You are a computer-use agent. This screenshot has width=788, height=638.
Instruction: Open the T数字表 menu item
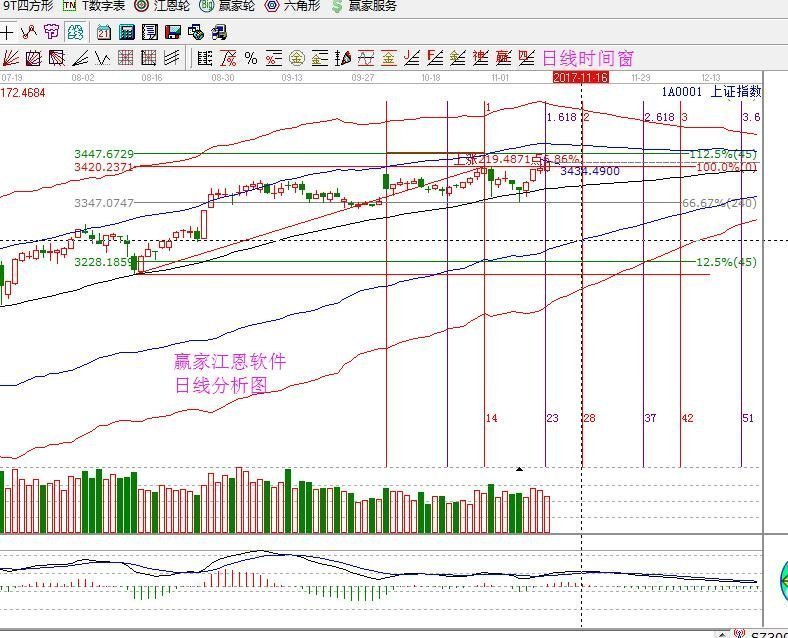(94, 6)
